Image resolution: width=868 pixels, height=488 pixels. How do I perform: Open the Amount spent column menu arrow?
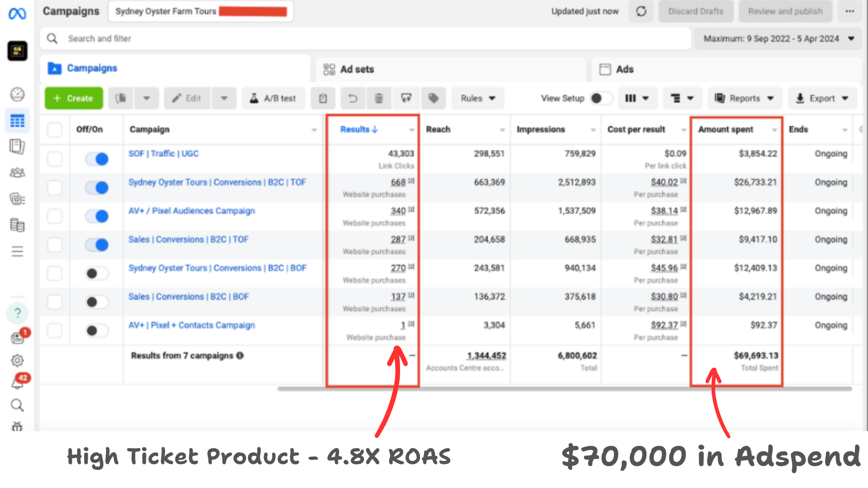click(x=774, y=130)
